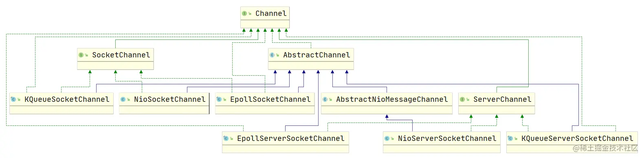Select the NioSocketChannel node label

point(169,99)
